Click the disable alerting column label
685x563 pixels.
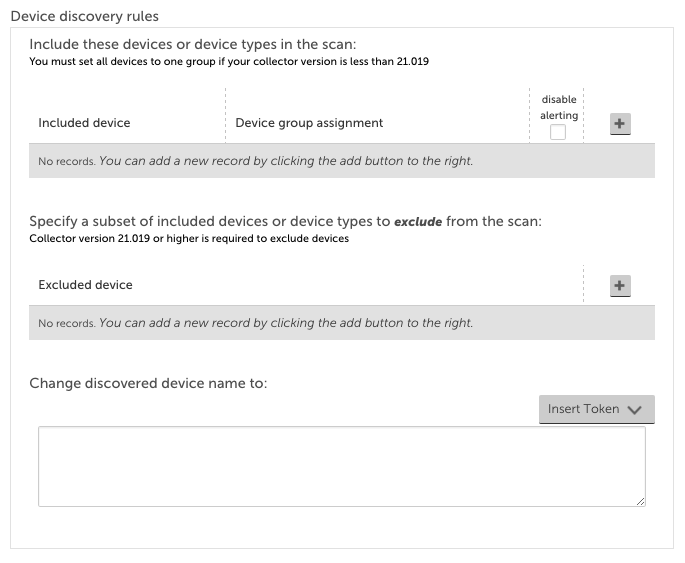click(559, 107)
